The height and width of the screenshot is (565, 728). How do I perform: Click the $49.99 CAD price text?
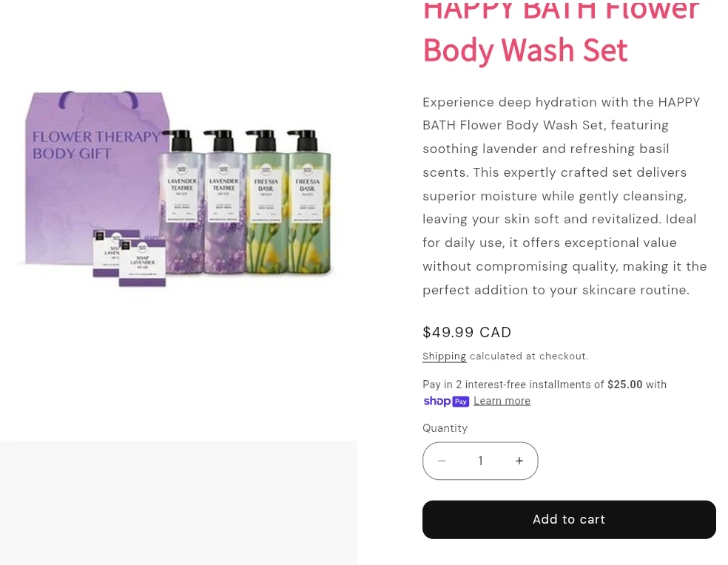click(467, 332)
